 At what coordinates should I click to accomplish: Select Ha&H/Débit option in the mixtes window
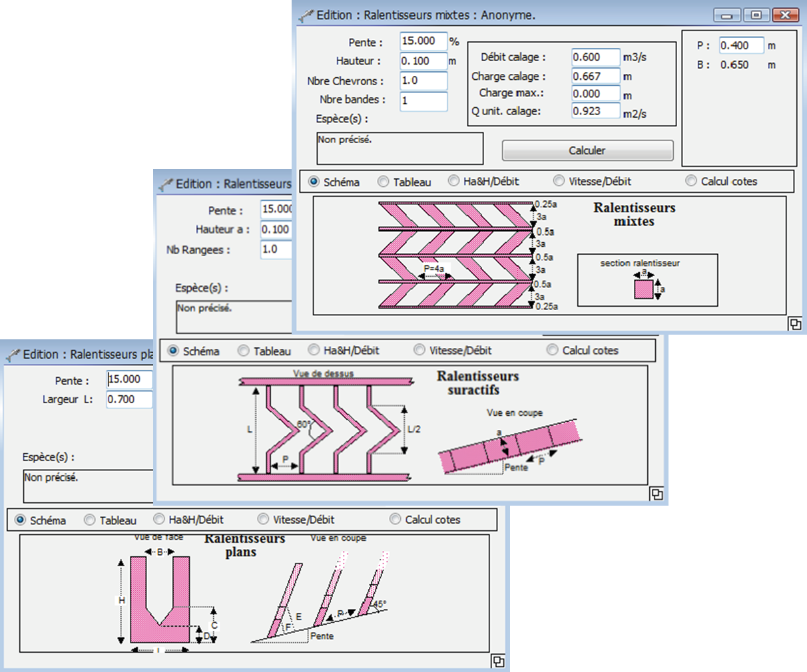tap(453, 181)
